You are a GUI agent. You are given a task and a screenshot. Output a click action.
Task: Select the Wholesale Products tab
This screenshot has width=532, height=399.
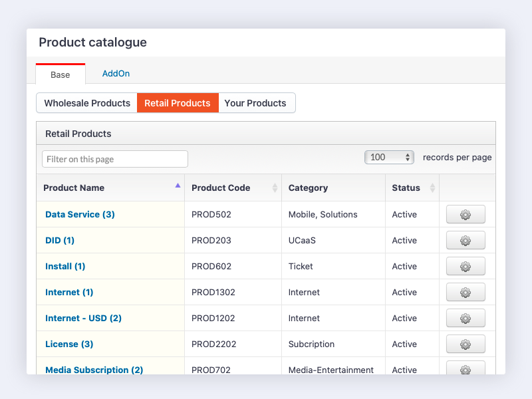click(x=87, y=103)
